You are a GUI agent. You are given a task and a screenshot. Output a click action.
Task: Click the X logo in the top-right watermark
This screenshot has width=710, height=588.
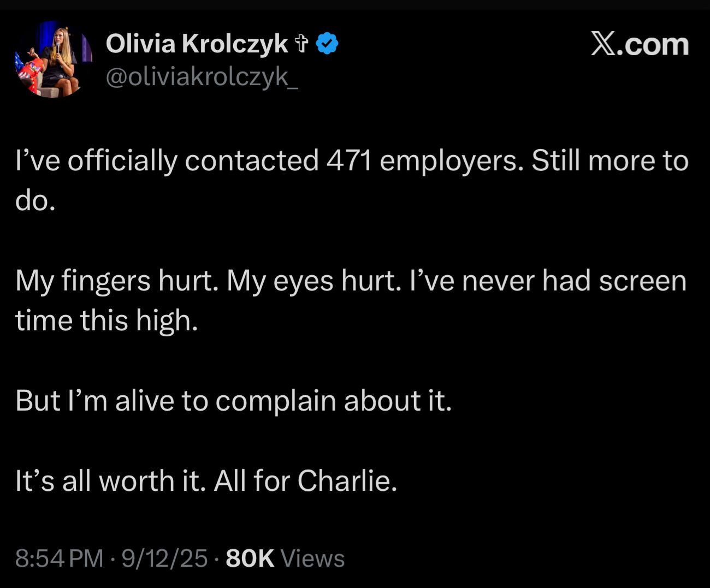[603, 44]
